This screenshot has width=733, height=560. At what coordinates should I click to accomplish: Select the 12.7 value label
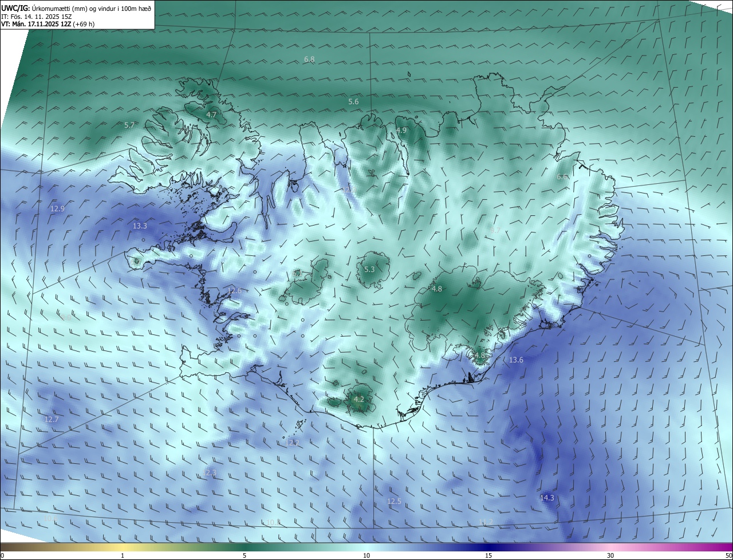(x=52, y=420)
